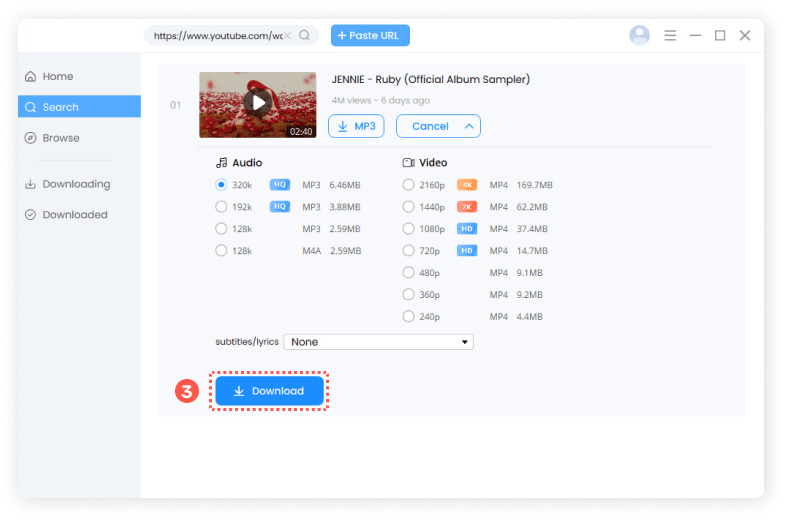The height and width of the screenshot is (520, 786).
Task: Click the HD badge beside 1080p
Action: point(467,229)
